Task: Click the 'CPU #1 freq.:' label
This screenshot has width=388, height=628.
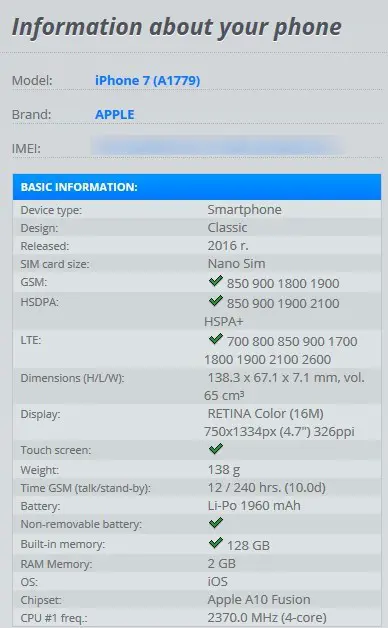Action: [x=54, y=618]
